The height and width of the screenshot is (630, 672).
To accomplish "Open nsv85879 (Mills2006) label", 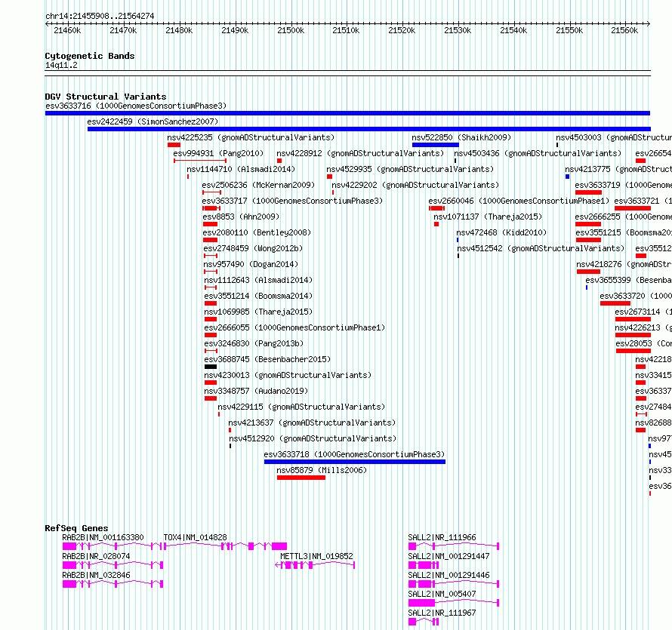I will pos(322,470).
